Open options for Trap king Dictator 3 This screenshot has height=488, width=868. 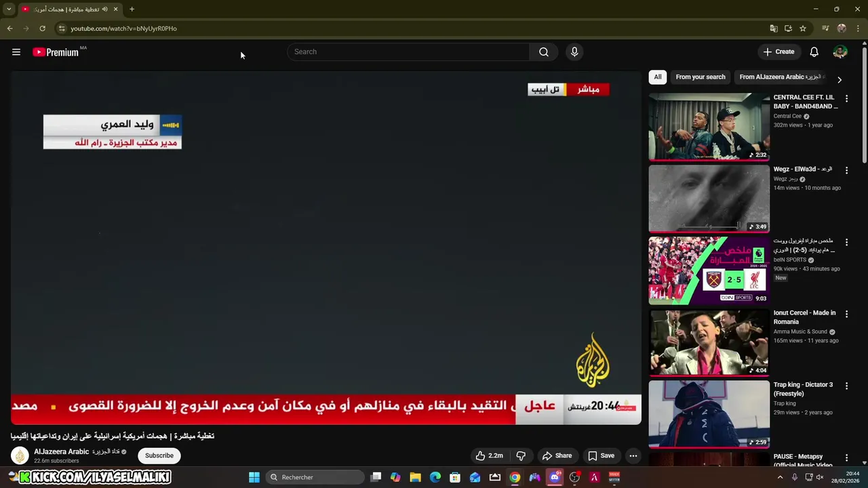tap(846, 386)
